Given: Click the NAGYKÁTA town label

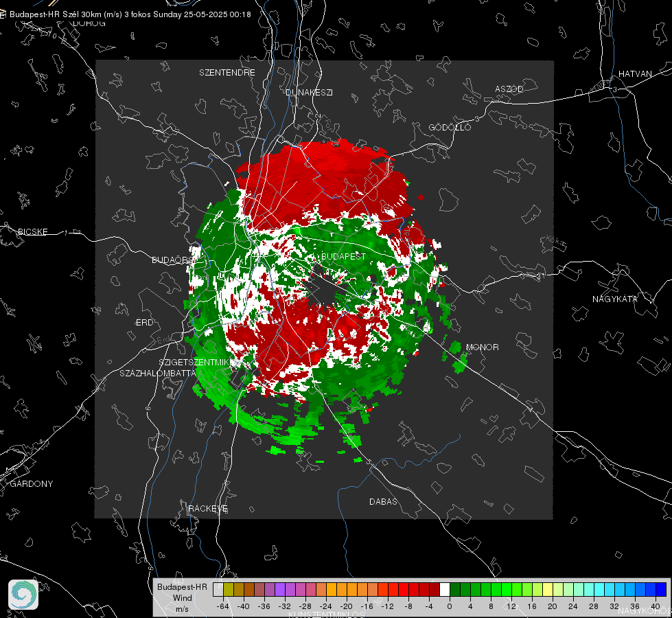Looking at the screenshot, I should [615, 299].
